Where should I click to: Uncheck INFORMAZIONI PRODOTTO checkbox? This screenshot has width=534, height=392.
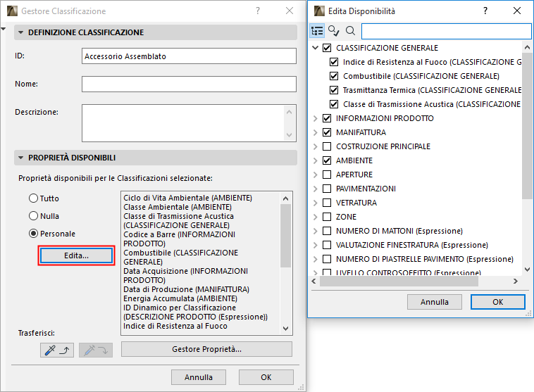click(327, 118)
